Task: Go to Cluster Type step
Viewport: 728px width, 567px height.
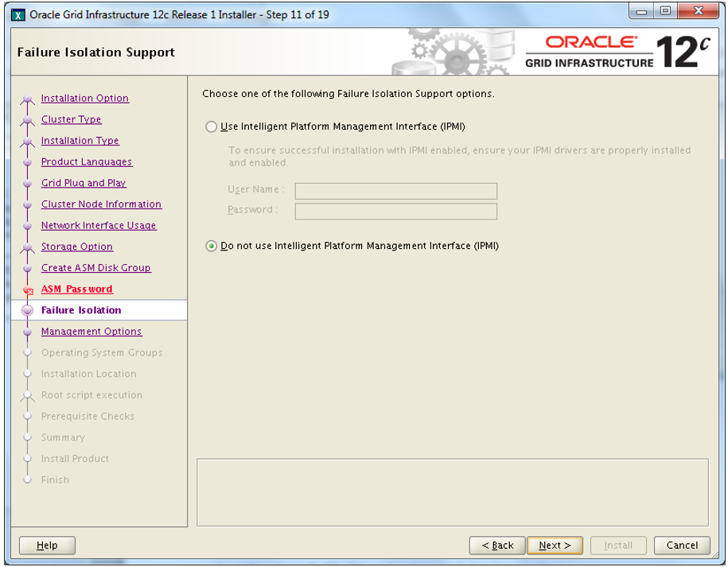Action: [x=71, y=119]
